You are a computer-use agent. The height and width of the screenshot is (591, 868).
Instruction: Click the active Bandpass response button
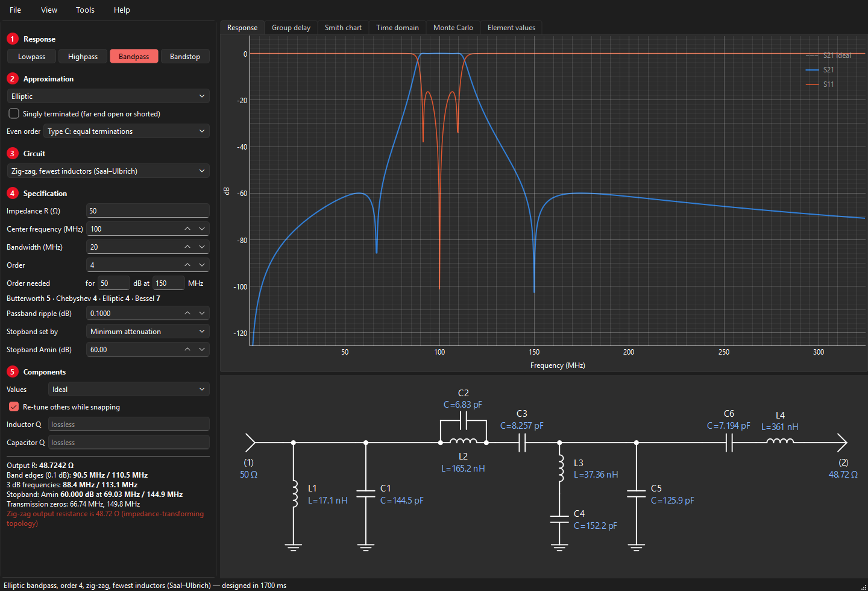(x=134, y=57)
